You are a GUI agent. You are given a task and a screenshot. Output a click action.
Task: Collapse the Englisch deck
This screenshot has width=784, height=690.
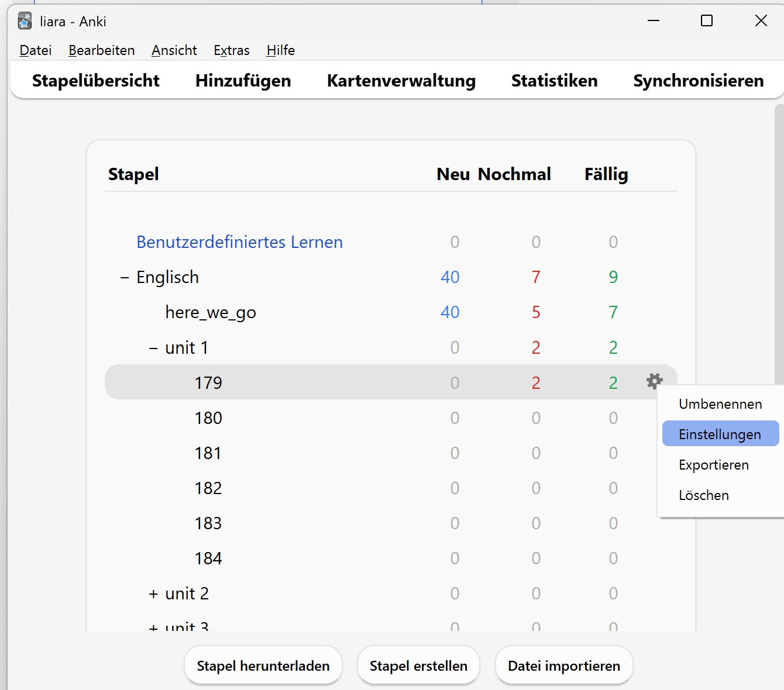click(x=125, y=277)
